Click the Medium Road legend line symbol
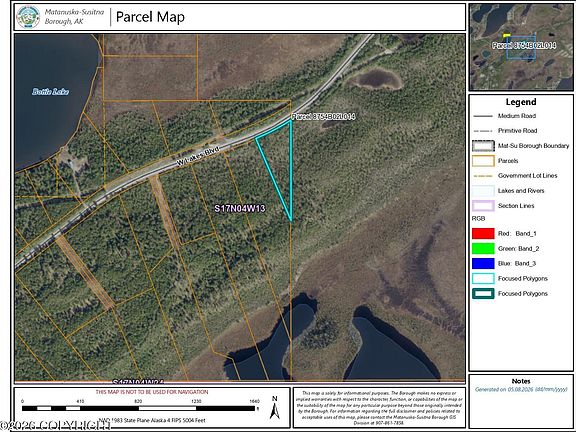 483,116
